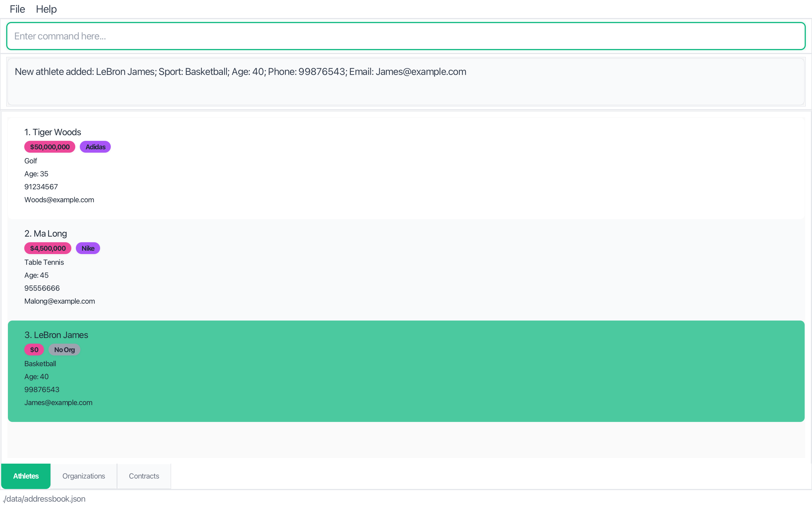
Task: Click the Nike organization tag
Action: click(88, 248)
